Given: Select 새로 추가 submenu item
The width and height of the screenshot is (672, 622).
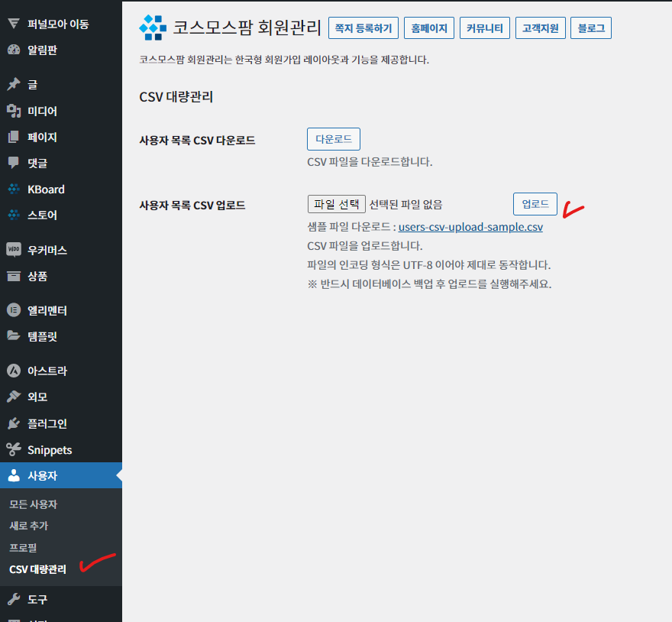Looking at the screenshot, I should pyautogui.click(x=29, y=526).
